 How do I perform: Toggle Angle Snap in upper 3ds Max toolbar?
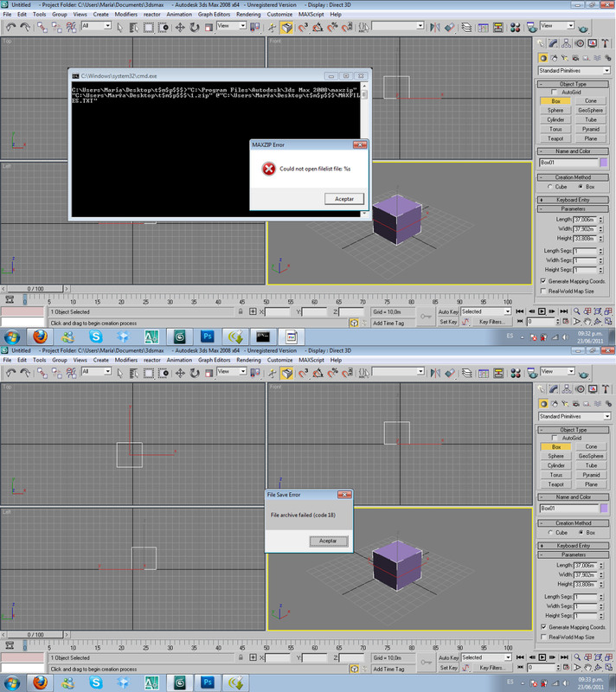click(318, 28)
